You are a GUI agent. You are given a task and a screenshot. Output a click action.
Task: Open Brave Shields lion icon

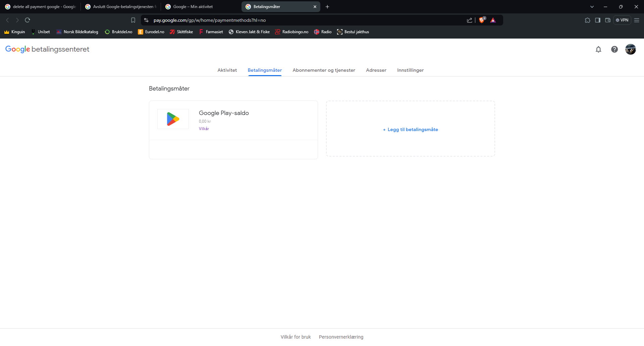[482, 20]
